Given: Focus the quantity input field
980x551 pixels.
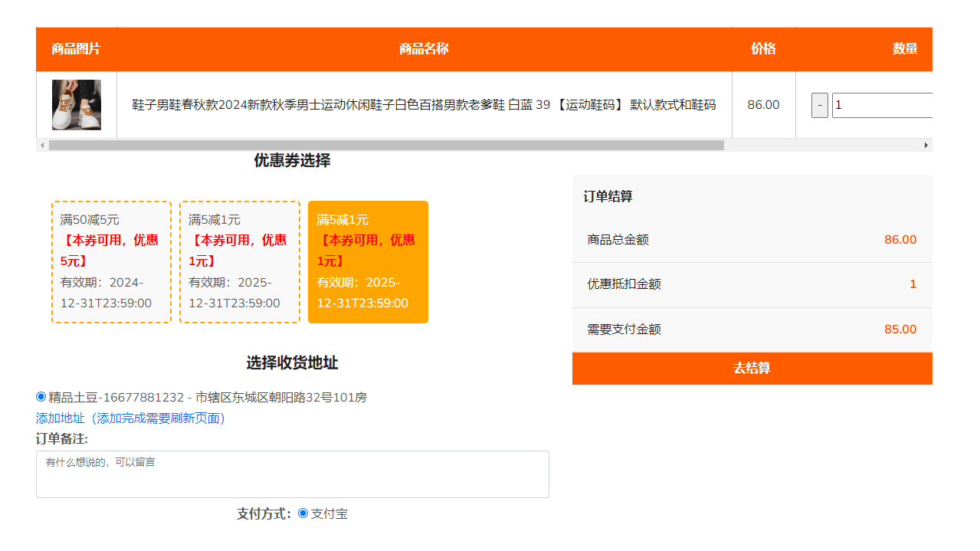Looking at the screenshot, I should (881, 105).
